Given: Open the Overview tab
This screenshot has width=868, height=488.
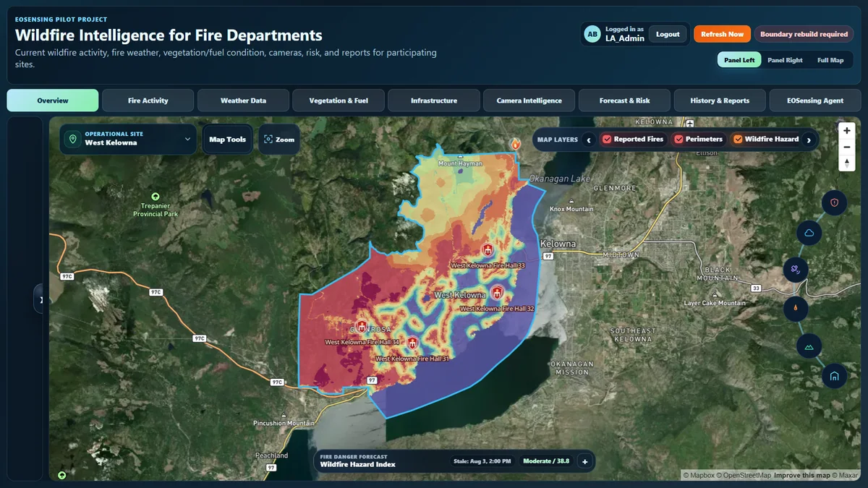Looking at the screenshot, I should pyautogui.click(x=53, y=100).
